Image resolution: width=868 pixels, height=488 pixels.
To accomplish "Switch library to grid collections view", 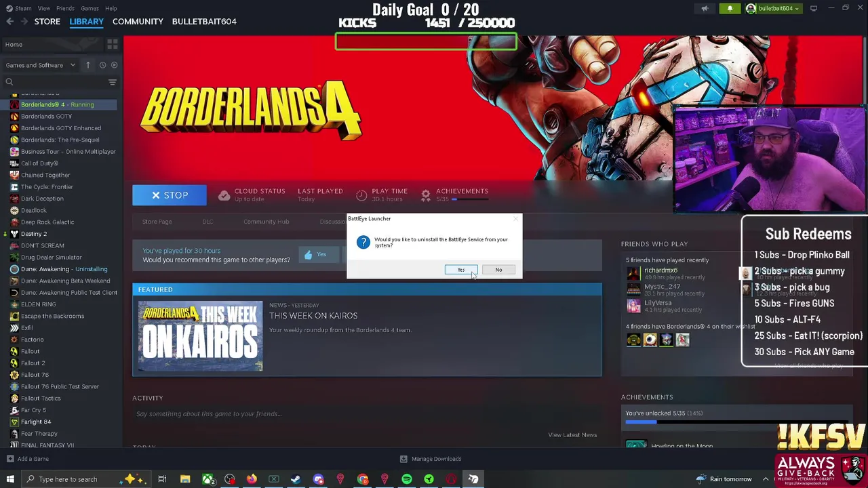I will (x=113, y=44).
